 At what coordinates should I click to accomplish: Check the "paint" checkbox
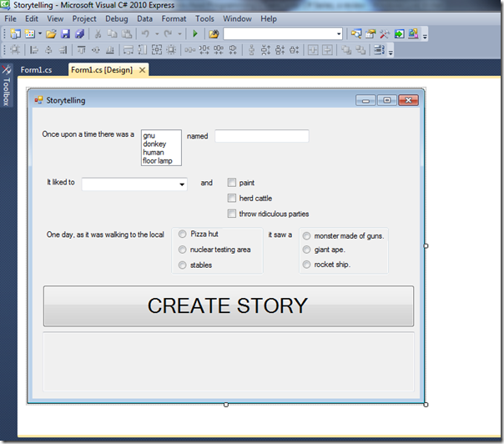[232, 183]
